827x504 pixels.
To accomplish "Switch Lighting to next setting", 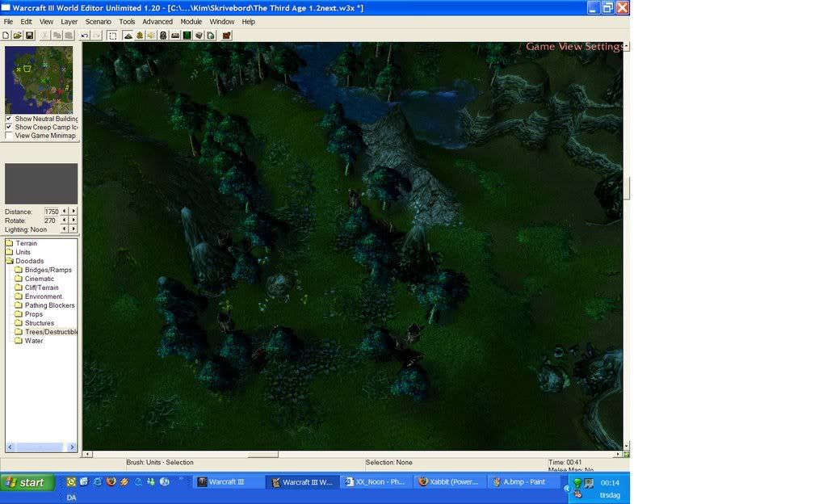I will coord(73,229).
